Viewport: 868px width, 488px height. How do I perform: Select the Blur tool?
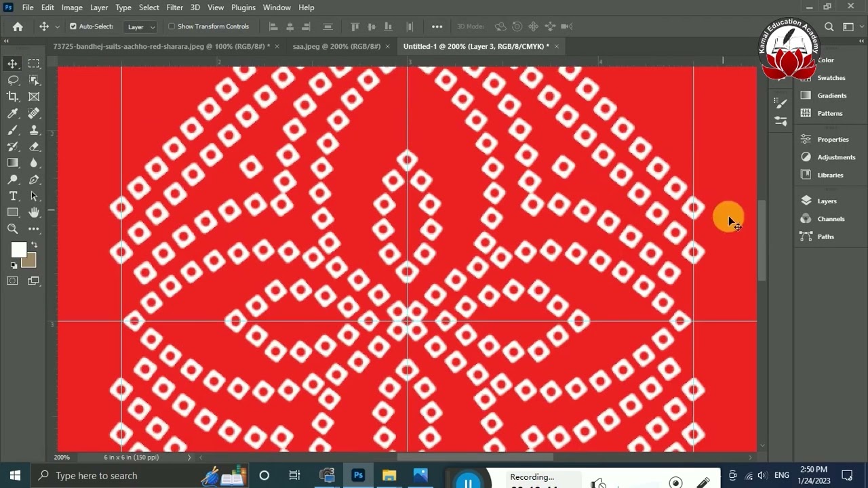(x=34, y=163)
